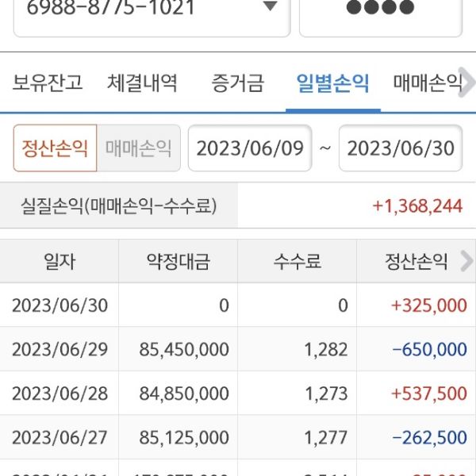The width and height of the screenshot is (476, 476).
Task: Expand more columns with the header arrow
Action: click(x=466, y=261)
